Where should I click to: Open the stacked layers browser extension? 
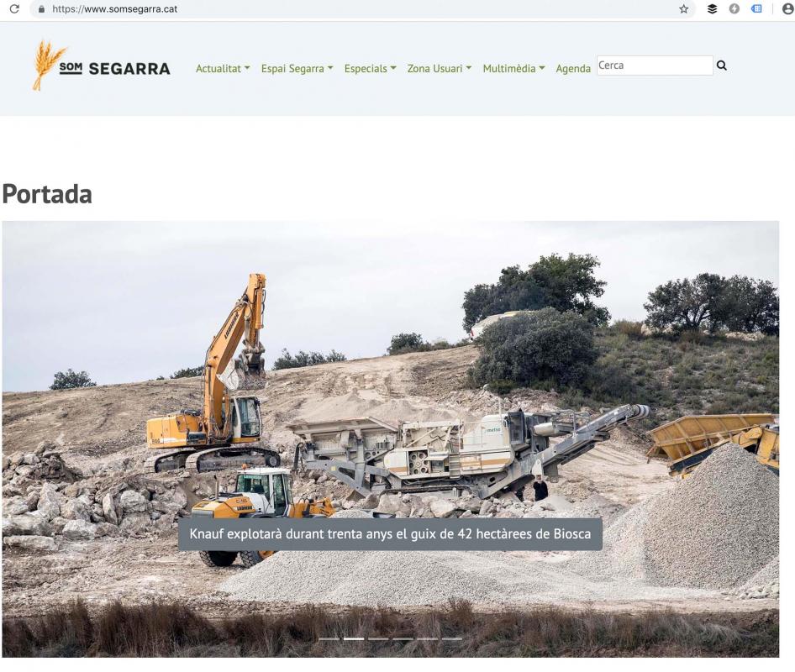coord(713,9)
